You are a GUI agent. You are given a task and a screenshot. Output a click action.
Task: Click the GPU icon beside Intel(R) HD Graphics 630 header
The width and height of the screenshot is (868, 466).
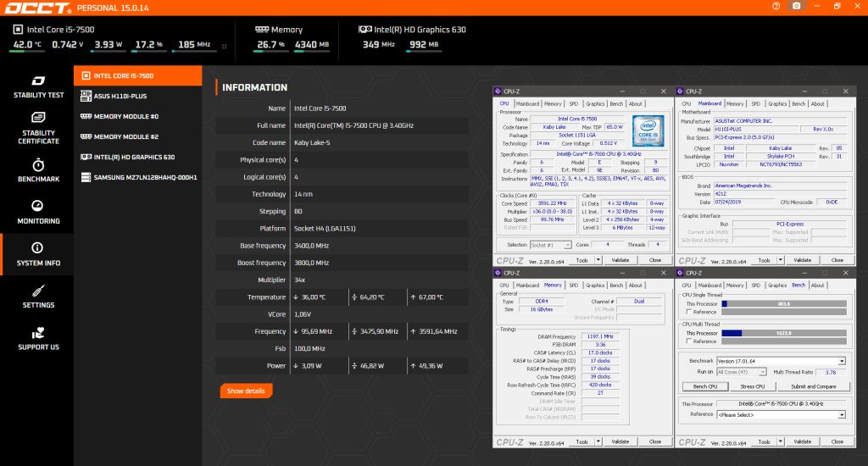click(x=364, y=30)
